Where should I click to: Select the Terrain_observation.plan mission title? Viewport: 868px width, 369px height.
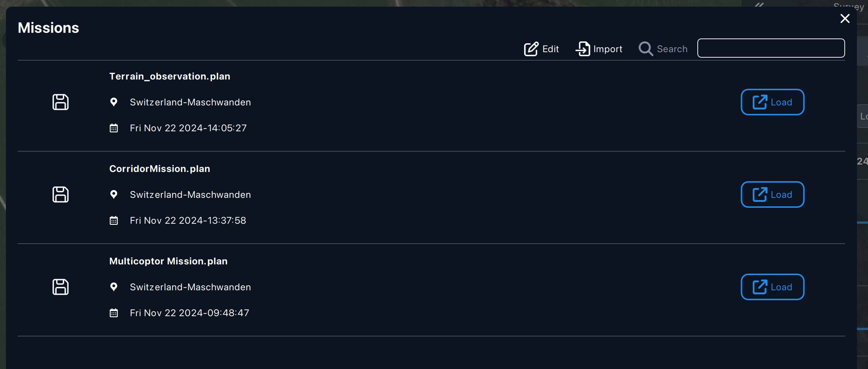click(x=170, y=76)
